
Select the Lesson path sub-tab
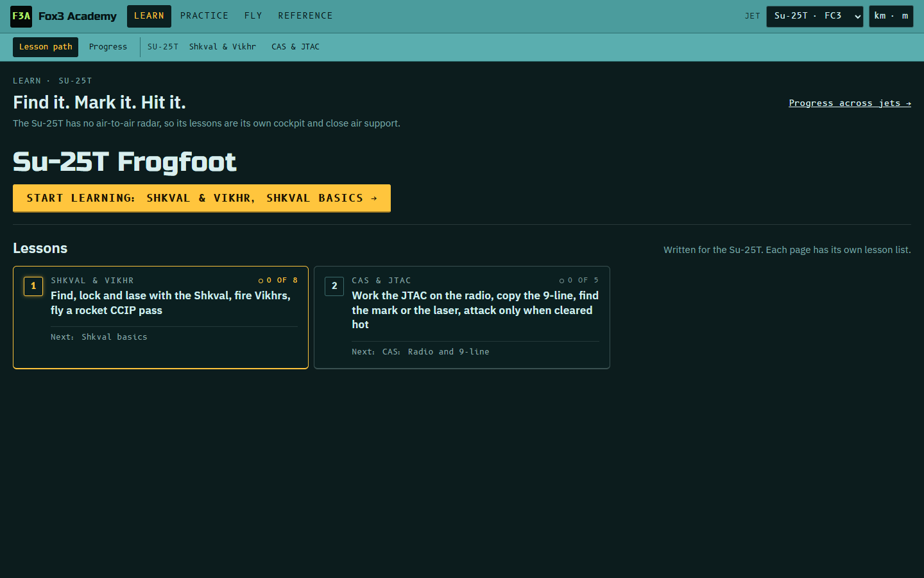(46, 47)
